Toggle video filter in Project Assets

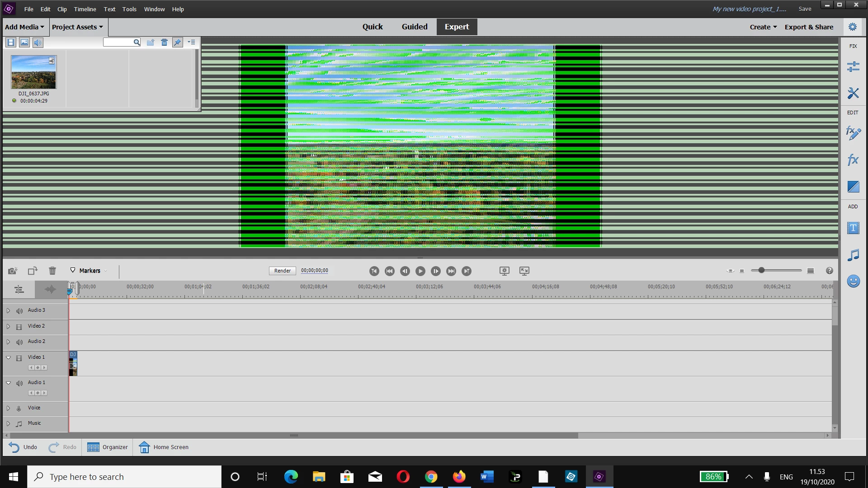(x=11, y=42)
